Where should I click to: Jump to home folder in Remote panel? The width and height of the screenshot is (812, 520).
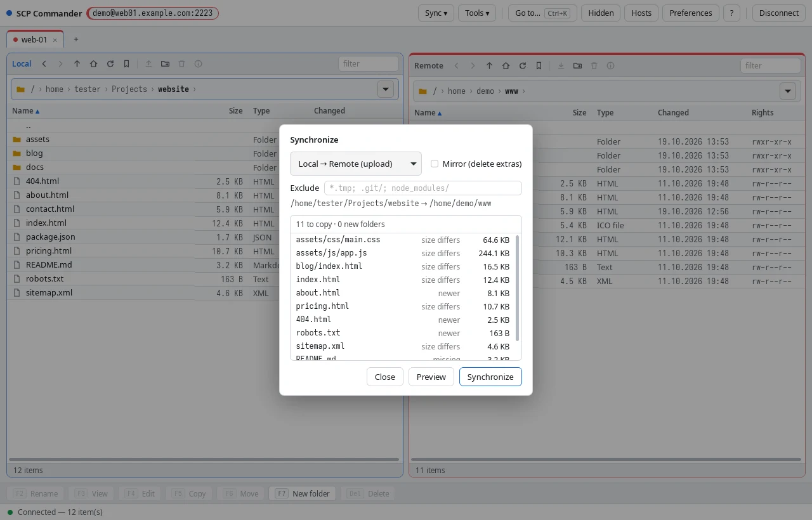[506, 65]
